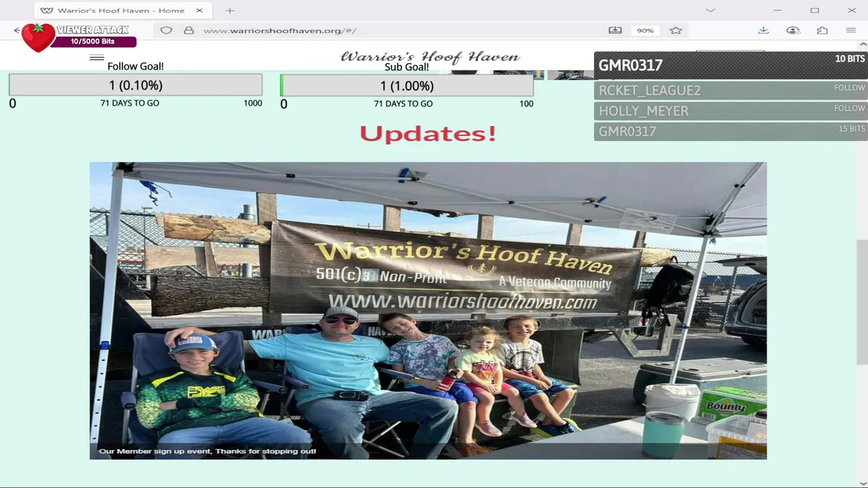The height and width of the screenshot is (488, 868).
Task: Open the Firefox application menu
Action: (x=851, y=30)
